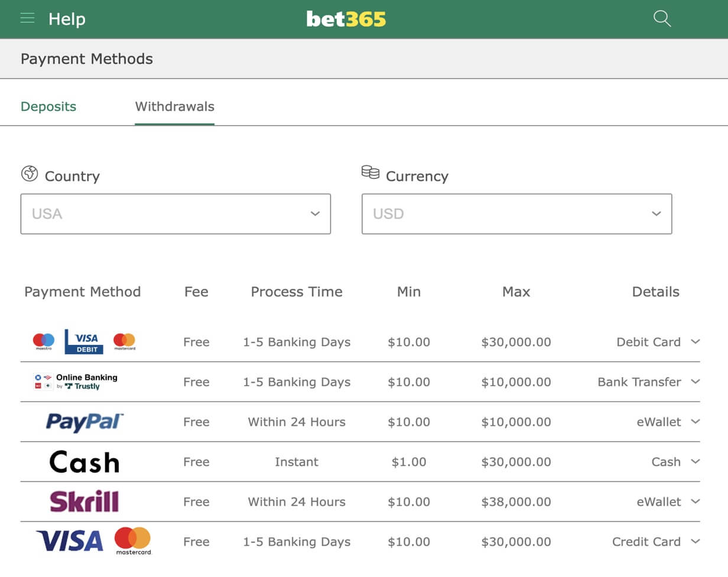Open the hamburger menu icon
The width and height of the screenshot is (728, 577).
[x=27, y=18]
